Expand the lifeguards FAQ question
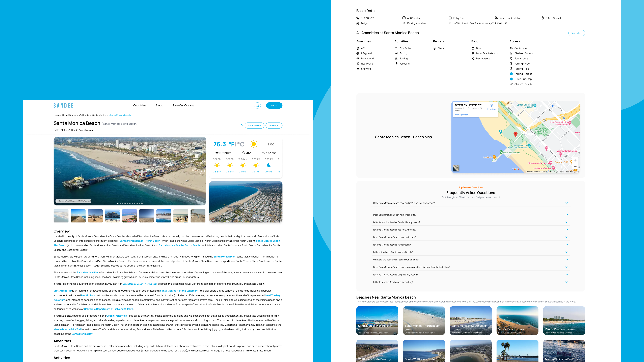 point(567,215)
